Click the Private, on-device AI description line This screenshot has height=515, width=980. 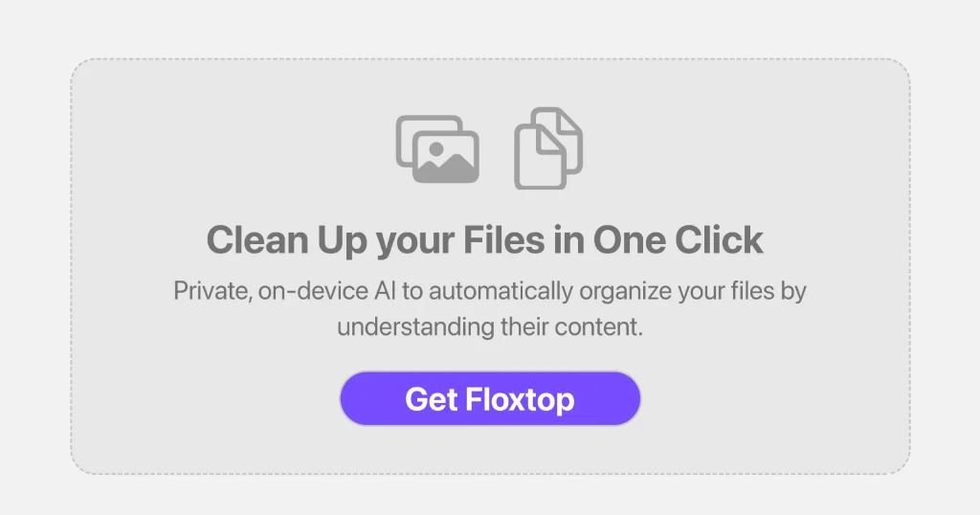(x=490, y=291)
